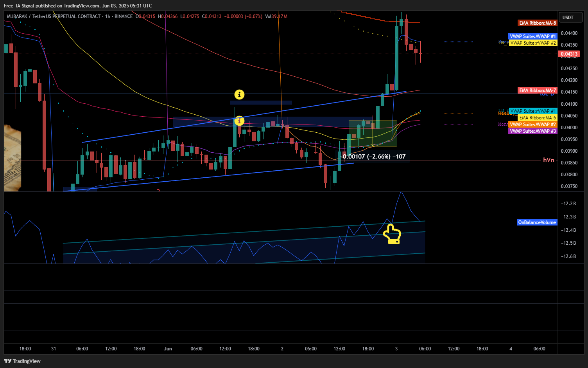Screen dimensions: 588x368
Task: Select the EMA Ribbon:MA-7 label
Action: 538,90
